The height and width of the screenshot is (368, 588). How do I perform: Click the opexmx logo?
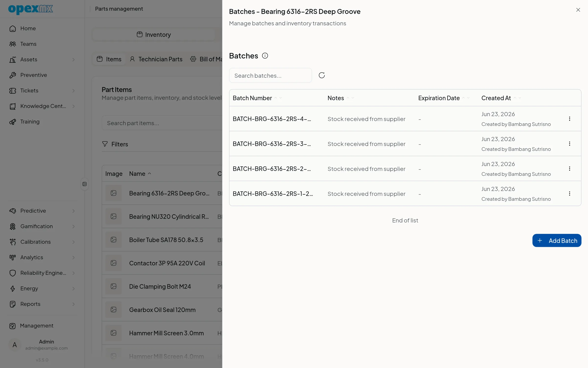point(30,9)
